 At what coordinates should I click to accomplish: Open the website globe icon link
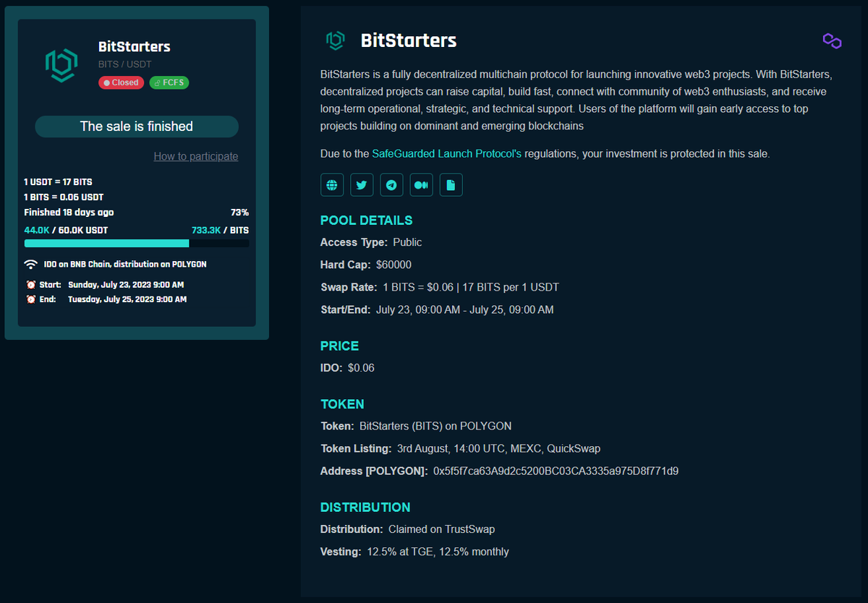(332, 185)
